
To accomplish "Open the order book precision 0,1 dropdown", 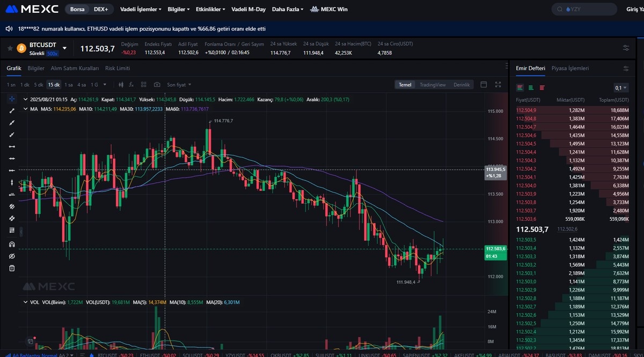I will pyautogui.click(x=621, y=88).
